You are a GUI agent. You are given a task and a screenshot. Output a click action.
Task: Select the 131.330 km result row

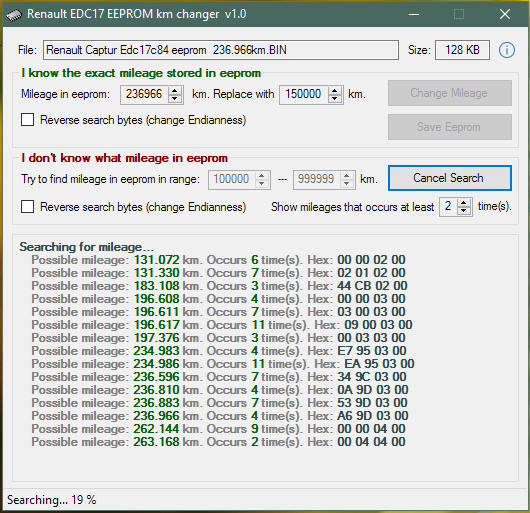218,273
